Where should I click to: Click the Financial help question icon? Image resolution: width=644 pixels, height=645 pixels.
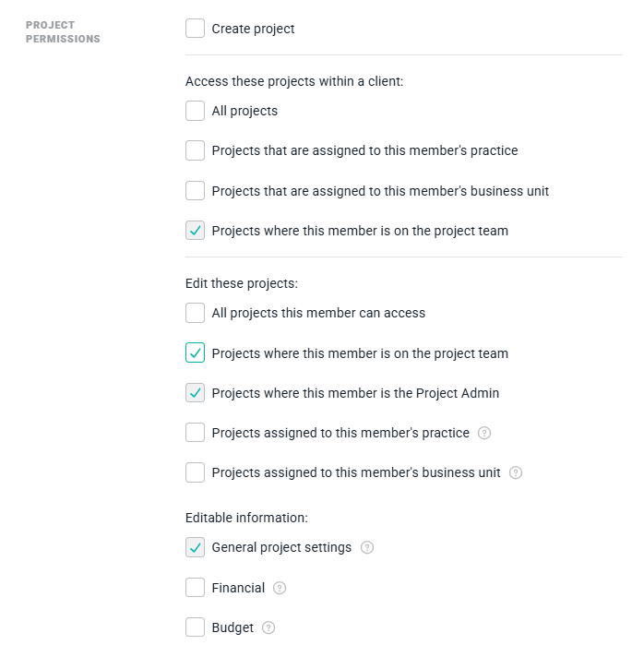point(280,588)
